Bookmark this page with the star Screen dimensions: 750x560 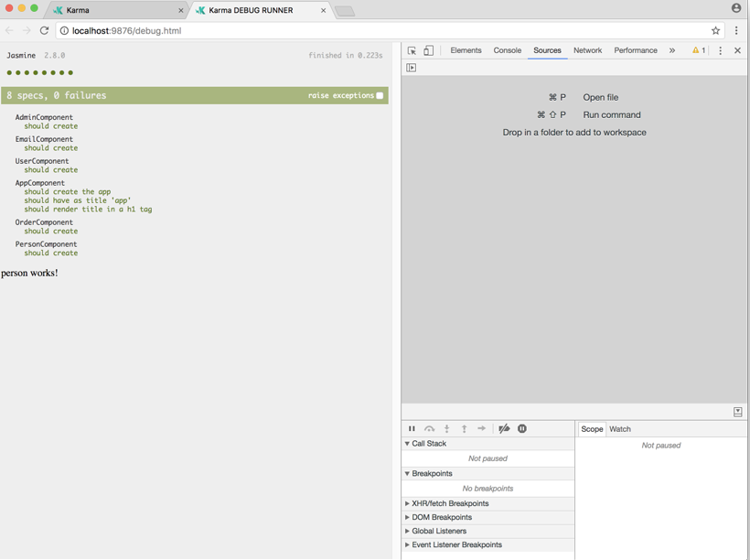click(x=715, y=30)
